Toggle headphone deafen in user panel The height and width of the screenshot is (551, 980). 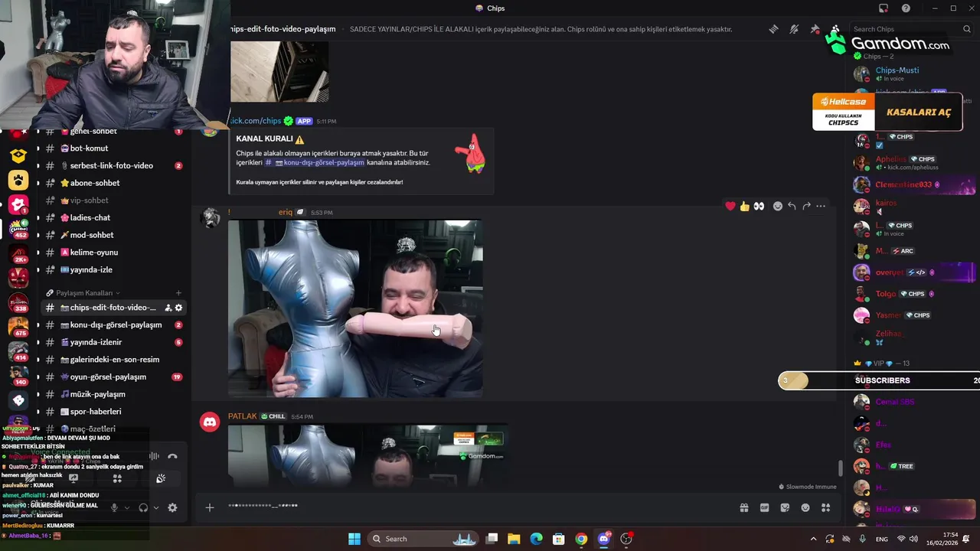(143, 507)
